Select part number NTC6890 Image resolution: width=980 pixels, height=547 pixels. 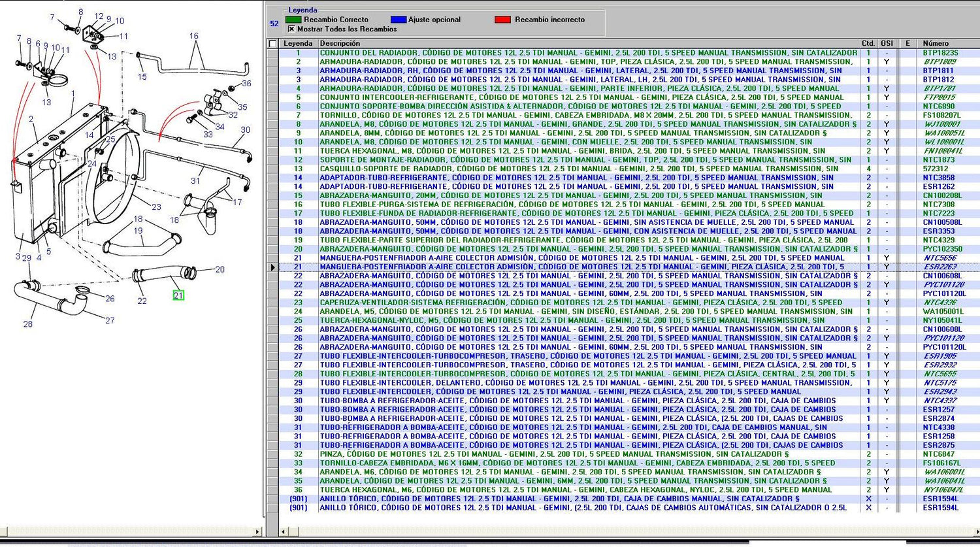(939, 107)
